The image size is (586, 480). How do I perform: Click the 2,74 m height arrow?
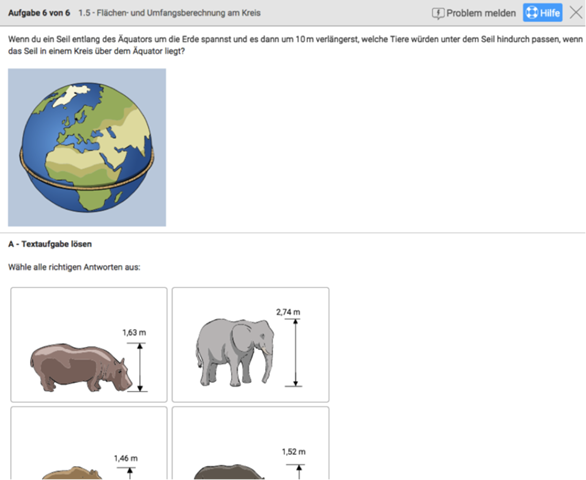tap(295, 353)
